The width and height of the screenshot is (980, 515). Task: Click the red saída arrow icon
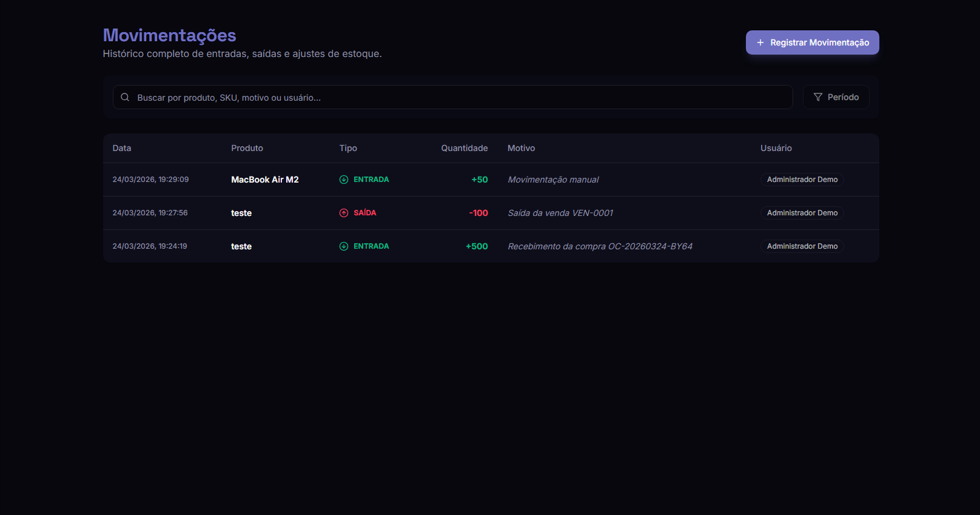[x=344, y=213]
